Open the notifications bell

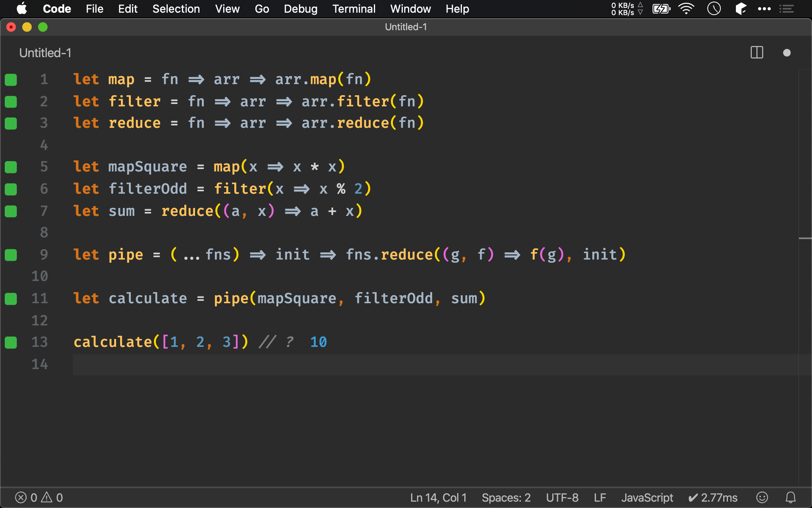tap(791, 497)
